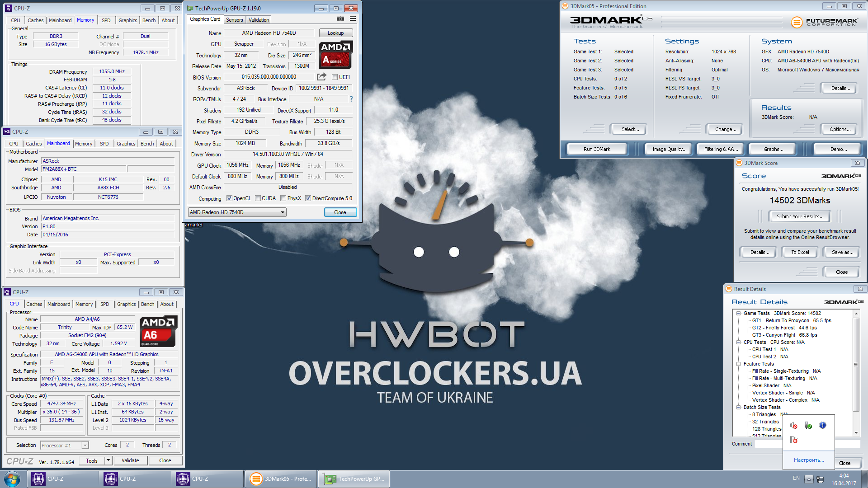Click the Safely Remove Hardware tray icon
Image resolution: width=868 pixels, height=488 pixels.
tap(808, 426)
